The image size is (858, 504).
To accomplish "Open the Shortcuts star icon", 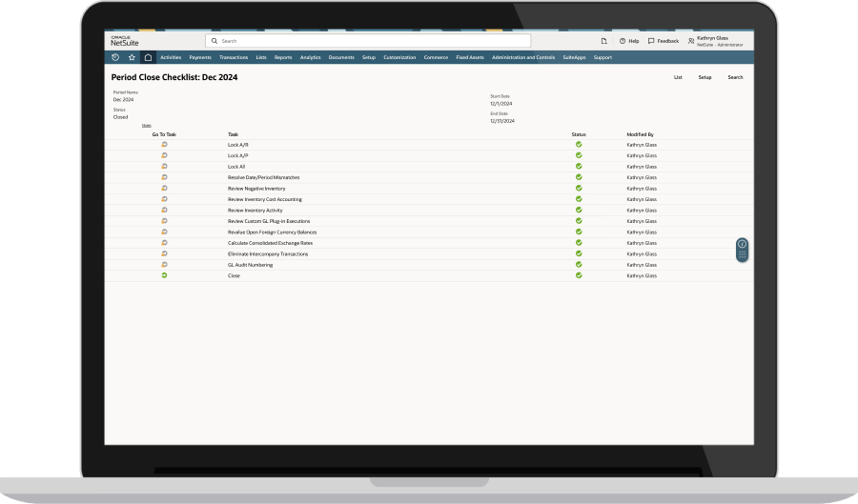I will coord(132,57).
